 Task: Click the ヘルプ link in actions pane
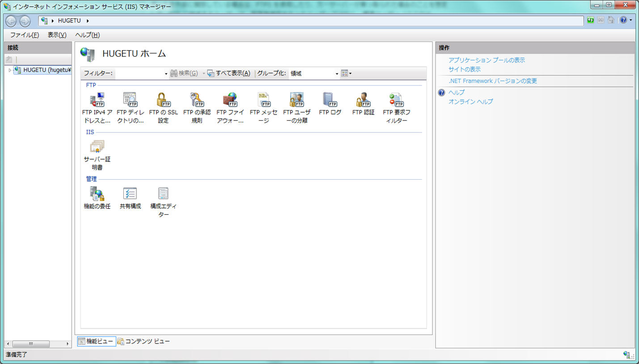pos(457,92)
